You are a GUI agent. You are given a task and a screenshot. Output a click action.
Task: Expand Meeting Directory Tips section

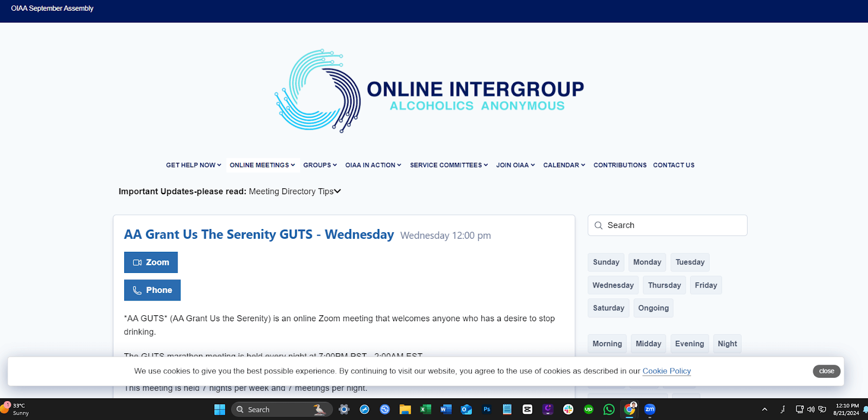(x=295, y=192)
